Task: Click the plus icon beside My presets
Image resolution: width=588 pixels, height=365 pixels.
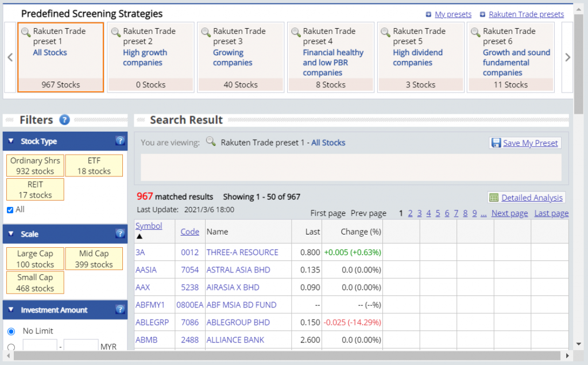Action: [428, 14]
